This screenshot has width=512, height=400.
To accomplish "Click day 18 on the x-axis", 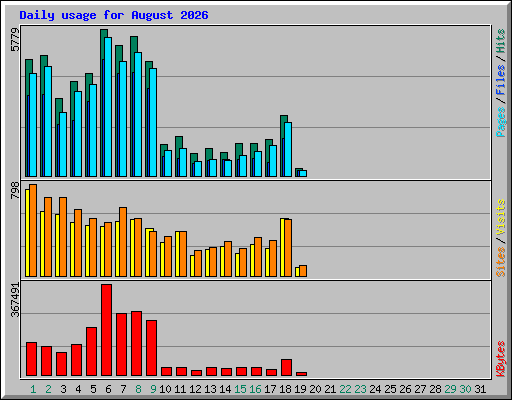I will 285,389.
